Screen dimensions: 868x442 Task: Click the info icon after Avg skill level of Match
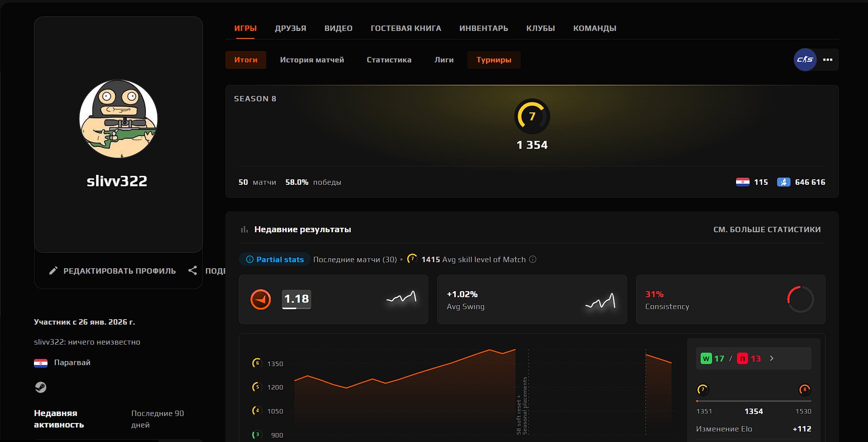click(x=533, y=259)
